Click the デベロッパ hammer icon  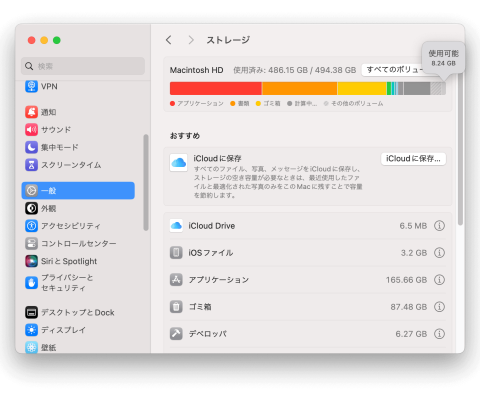click(176, 334)
